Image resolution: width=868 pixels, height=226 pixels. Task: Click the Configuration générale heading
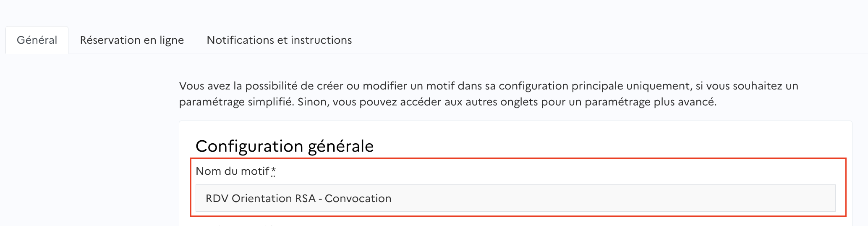[284, 146]
